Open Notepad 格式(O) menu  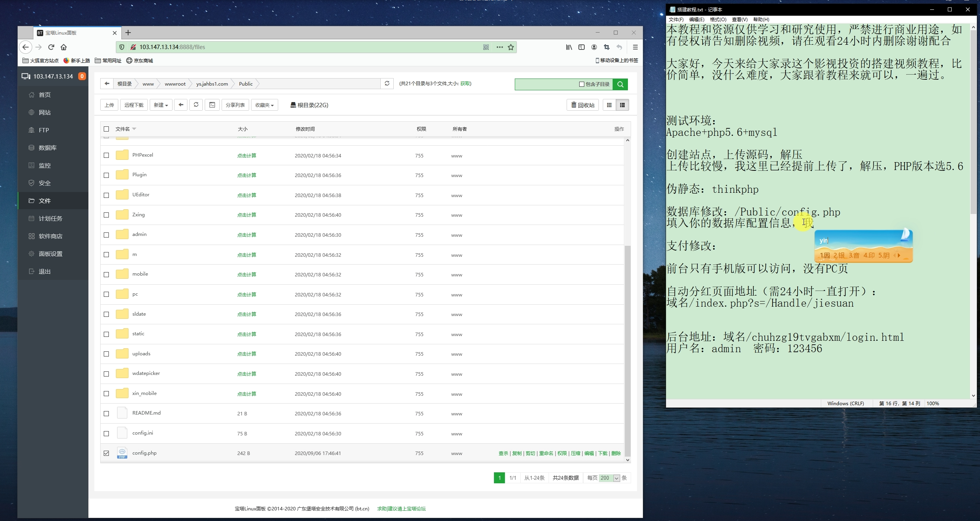718,19
